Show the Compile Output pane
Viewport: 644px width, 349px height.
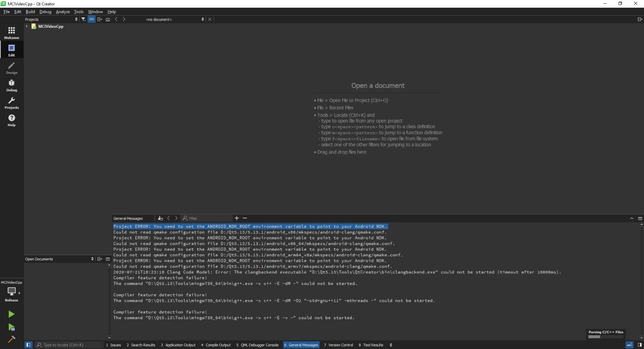216,345
